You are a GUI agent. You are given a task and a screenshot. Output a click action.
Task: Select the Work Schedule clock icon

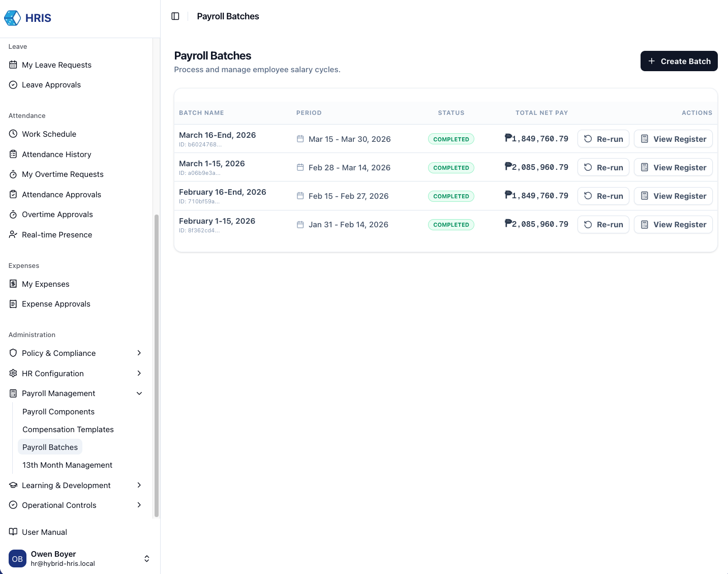(x=13, y=134)
